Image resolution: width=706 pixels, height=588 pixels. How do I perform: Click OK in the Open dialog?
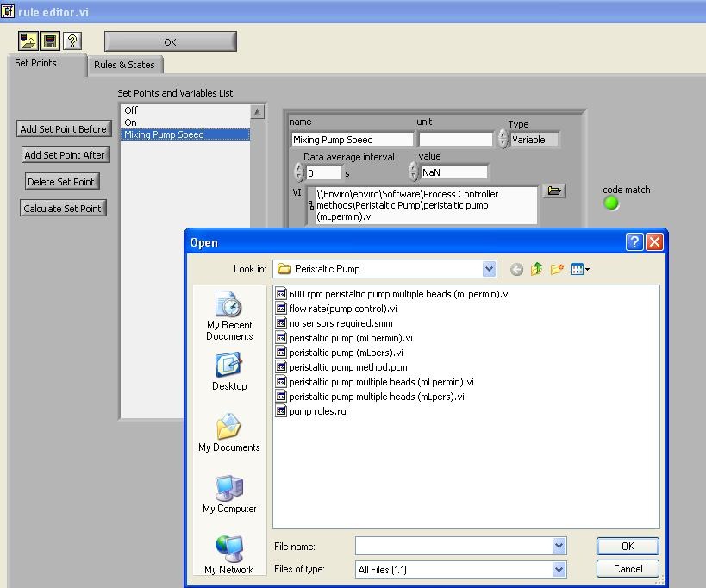(628, 546)
